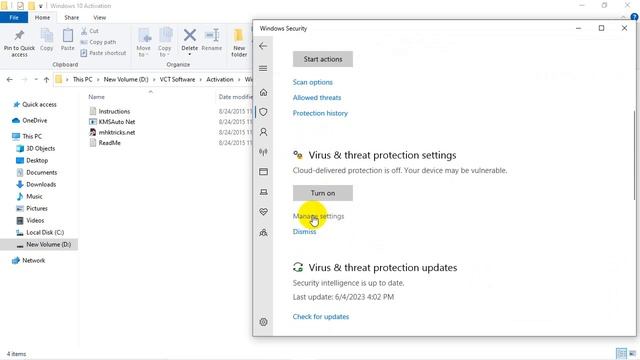Open recent locations dropdown arrow
This screenshot has height=360, width=640.
pyautogui.click(x=36, y=80)
